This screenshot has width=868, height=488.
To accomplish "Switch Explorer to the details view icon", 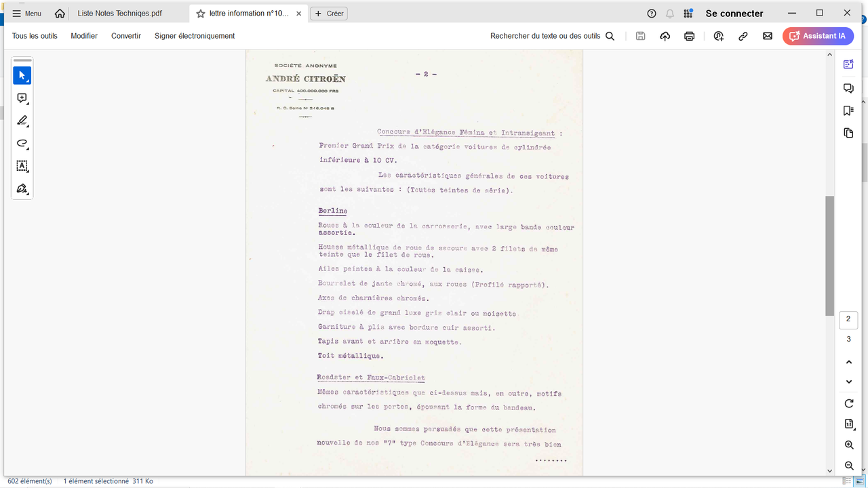I will point(847,481).
